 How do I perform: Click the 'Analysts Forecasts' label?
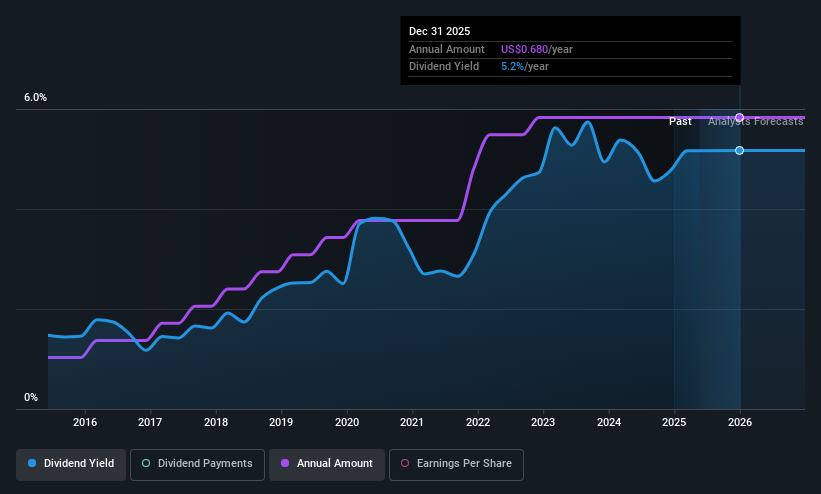click(x=756, y=122)
